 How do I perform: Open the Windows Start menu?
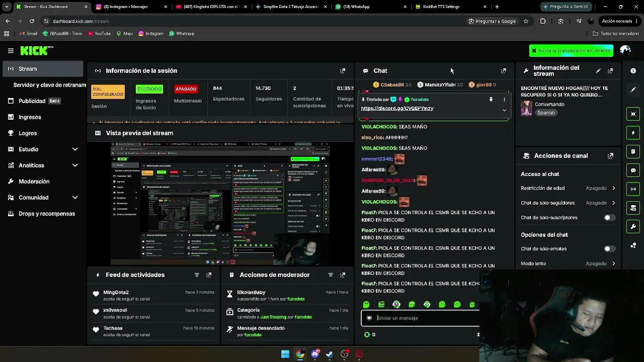click(x=285, y=354)
